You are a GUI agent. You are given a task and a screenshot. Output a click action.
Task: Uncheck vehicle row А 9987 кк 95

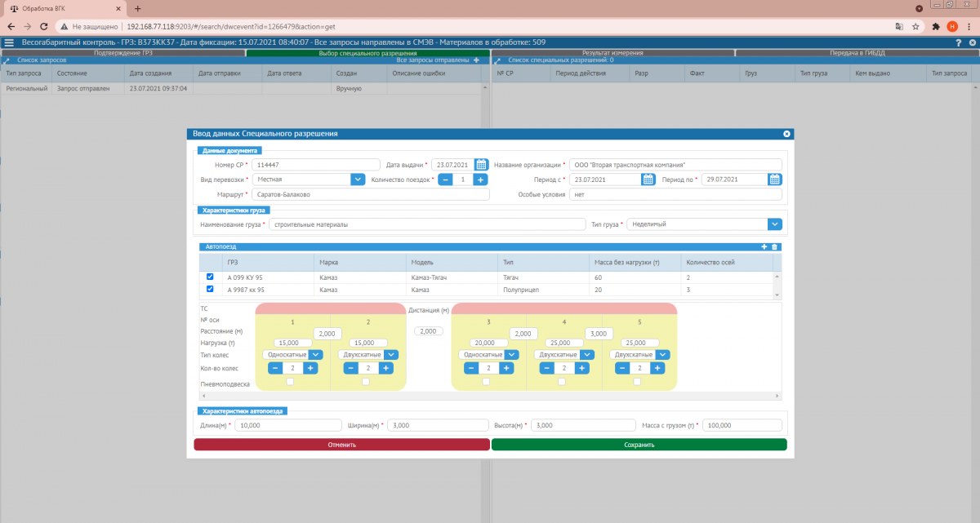210,289
